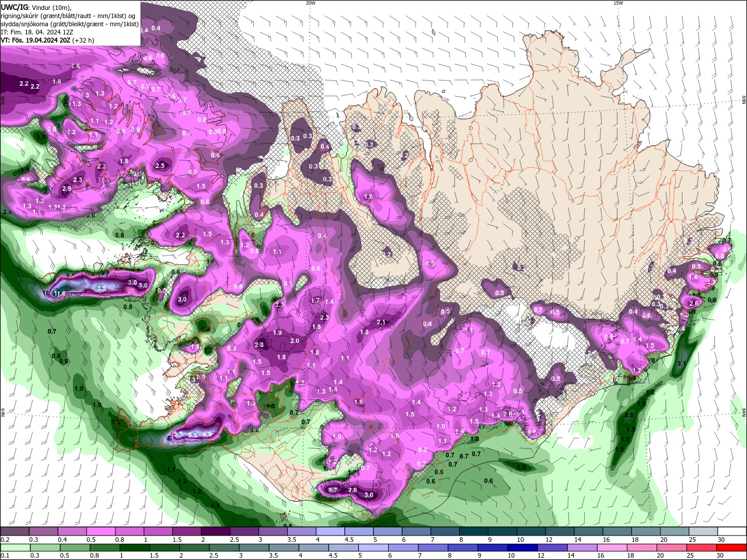Select bottom legend dark blue swatch above 10
This screenshot has width=747, height=560.
pos(523,548)
